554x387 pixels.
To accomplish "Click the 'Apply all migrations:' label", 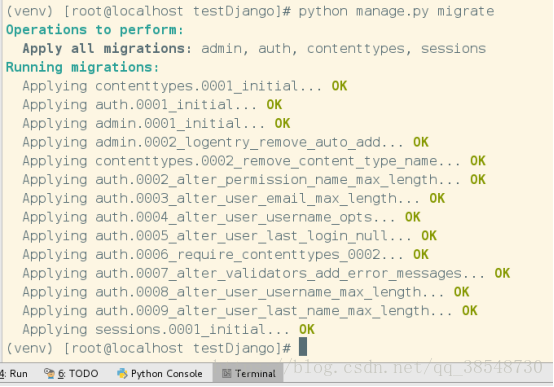I will tap(107, 48).
